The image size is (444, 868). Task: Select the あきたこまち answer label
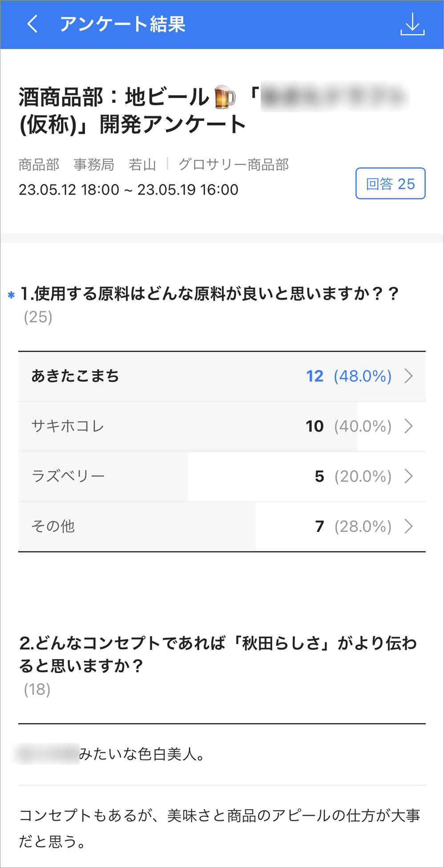(75, 376)
